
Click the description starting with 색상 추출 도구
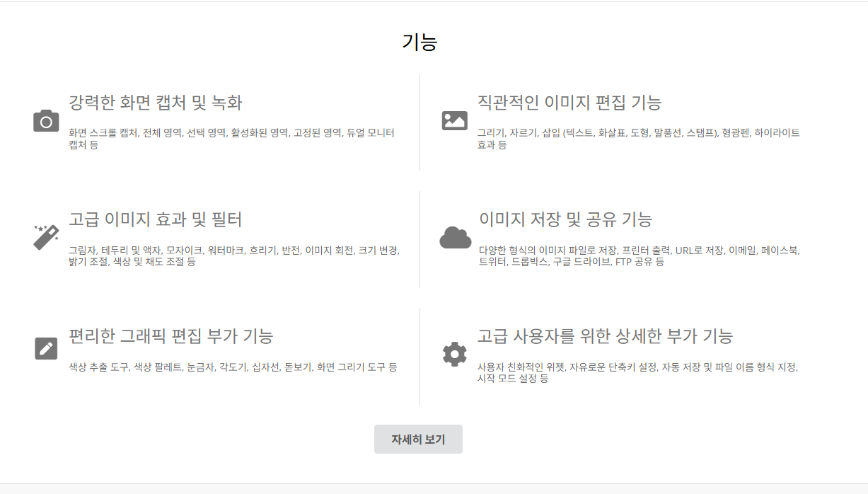[x=233, y=367]
